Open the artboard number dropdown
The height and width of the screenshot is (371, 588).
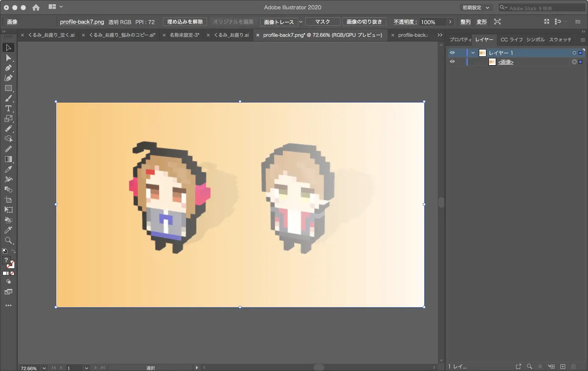[x=86, y=368]
